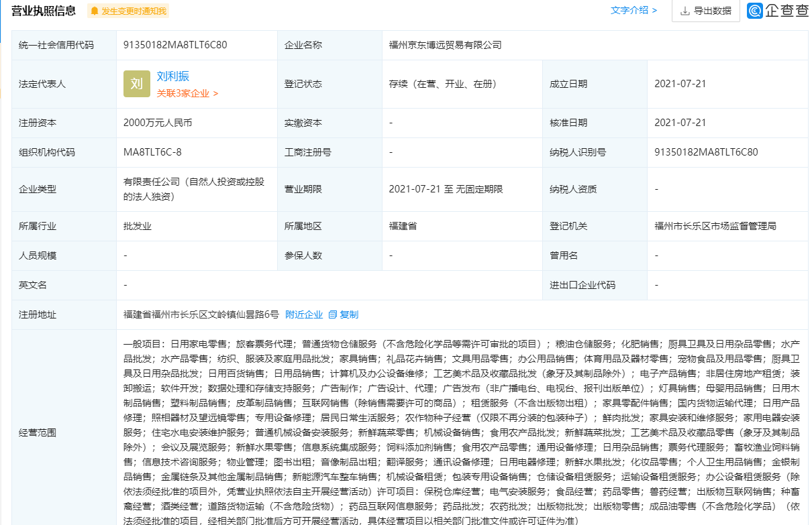
Task: Select organization code MA8TLT6C-8
Action: 152,152
